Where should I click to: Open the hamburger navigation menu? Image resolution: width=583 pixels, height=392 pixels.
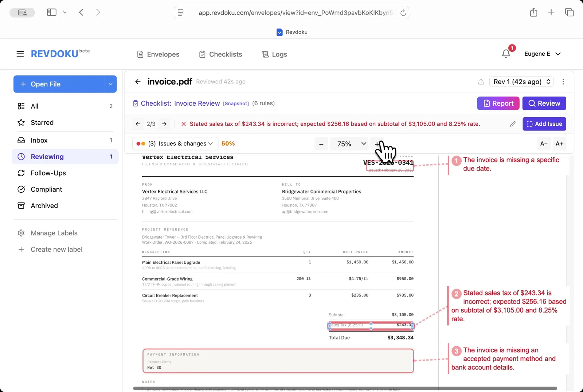pos(20,54)
